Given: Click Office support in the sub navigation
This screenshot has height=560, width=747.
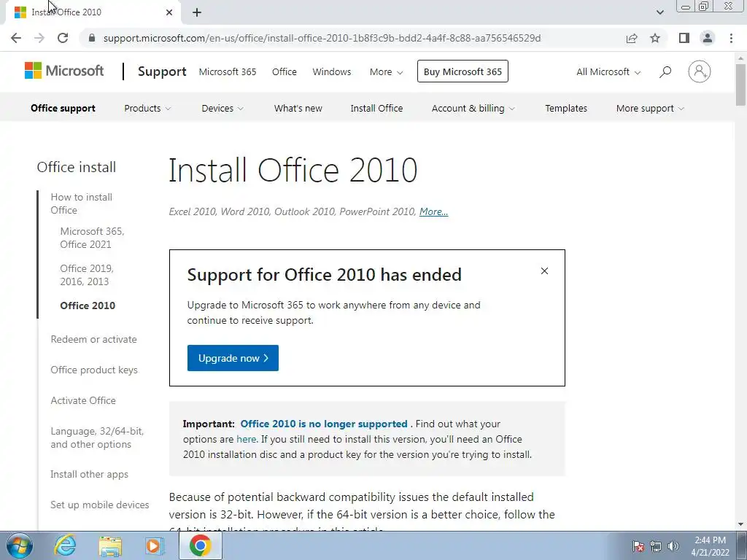Looking at the screenshot, I should [x=63, y=108].
